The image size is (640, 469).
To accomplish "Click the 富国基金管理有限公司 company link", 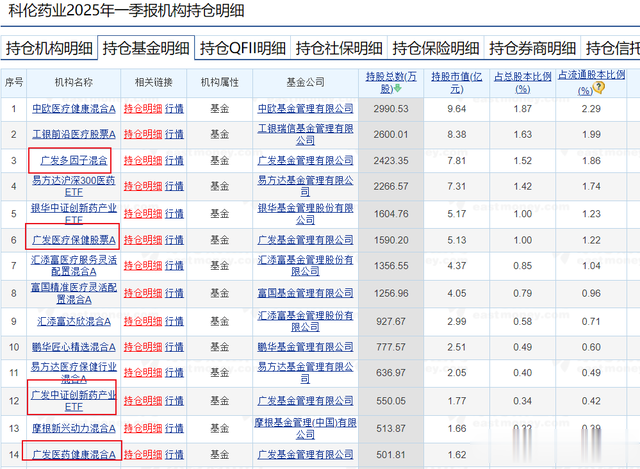I will point(304,294).
